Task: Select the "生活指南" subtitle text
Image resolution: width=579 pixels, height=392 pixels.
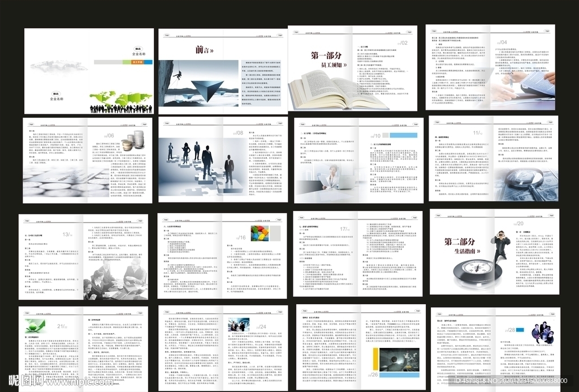Action: [x=464, y=251]
